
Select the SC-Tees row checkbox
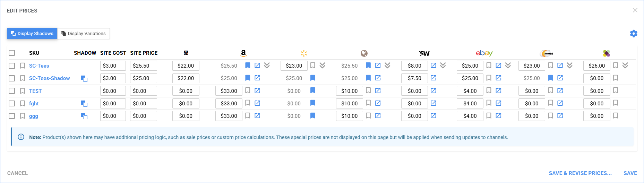pos(12,66)
